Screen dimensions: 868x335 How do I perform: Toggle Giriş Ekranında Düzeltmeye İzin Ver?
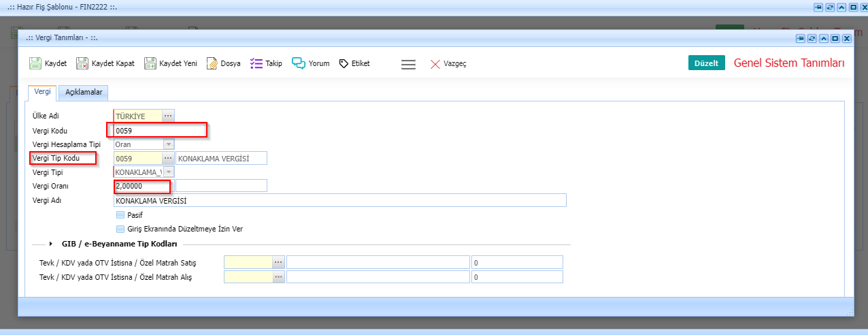coord(120,229)
